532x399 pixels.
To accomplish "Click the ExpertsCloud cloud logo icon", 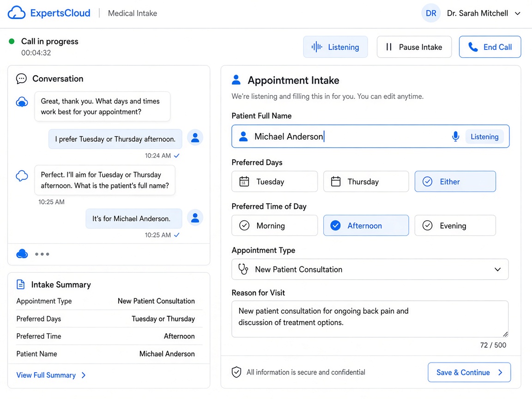I will pyautogui.click(x=16, y=13).
